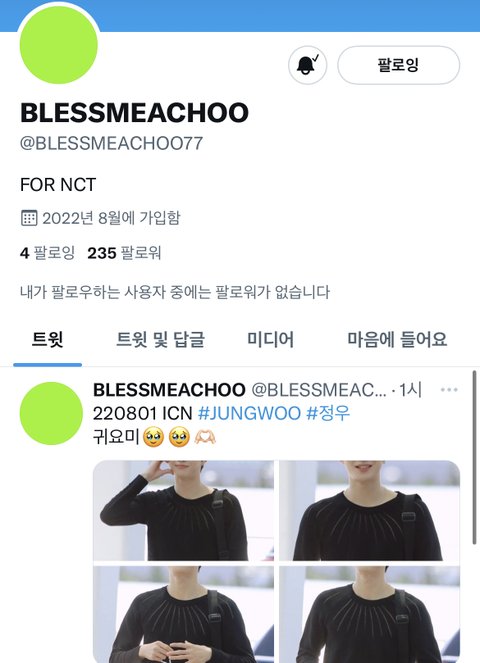Open the three-dot tweet options menu
Image resolution: width=480 pixels, height=663 pixels.
tap(449, 389)
